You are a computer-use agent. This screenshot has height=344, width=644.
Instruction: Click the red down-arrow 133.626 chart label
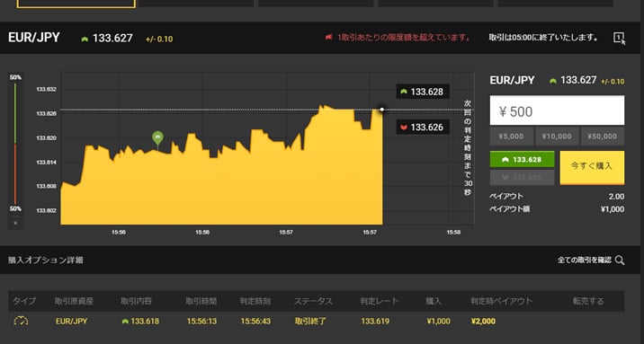click(x=423, y=128)
